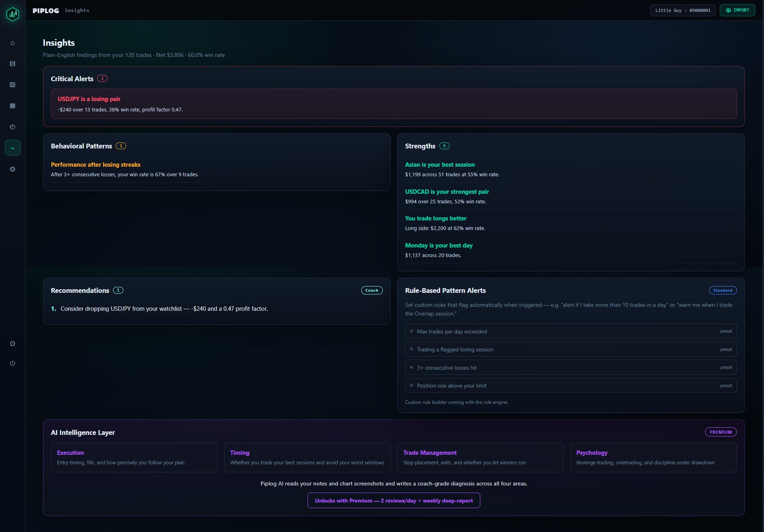
Task: Click "$1,199 across 51 trades" detail text
Action: click(452, 175)
